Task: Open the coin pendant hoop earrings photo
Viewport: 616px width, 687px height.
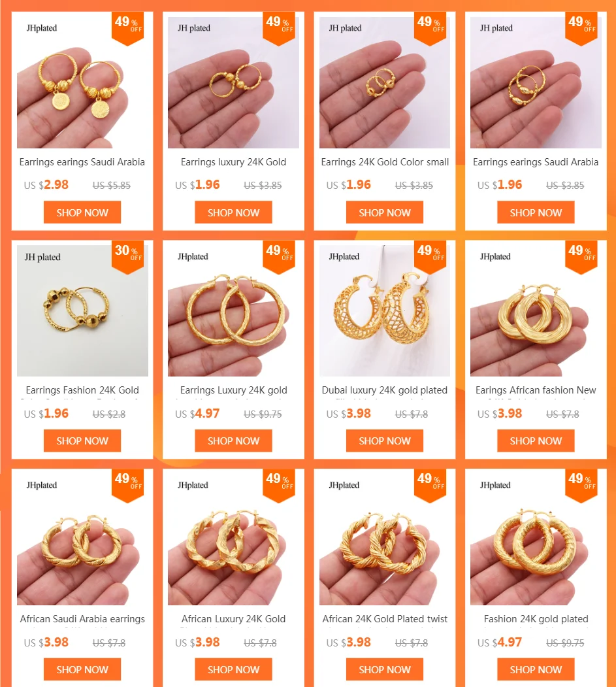Action: [x=82, y=82]
